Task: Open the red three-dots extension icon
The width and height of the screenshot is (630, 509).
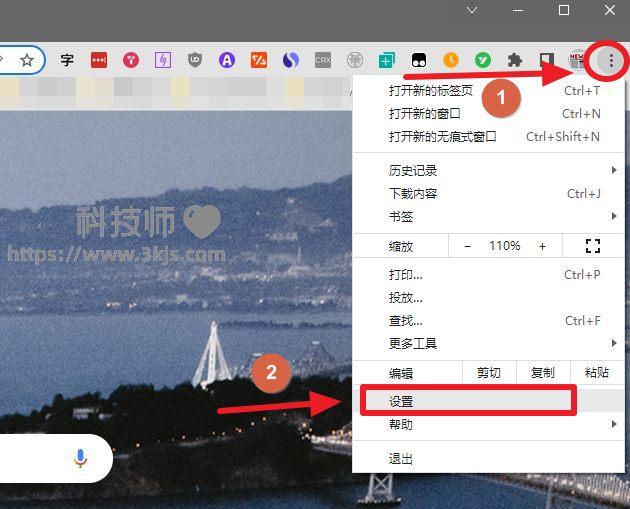Action: (99, 60)
